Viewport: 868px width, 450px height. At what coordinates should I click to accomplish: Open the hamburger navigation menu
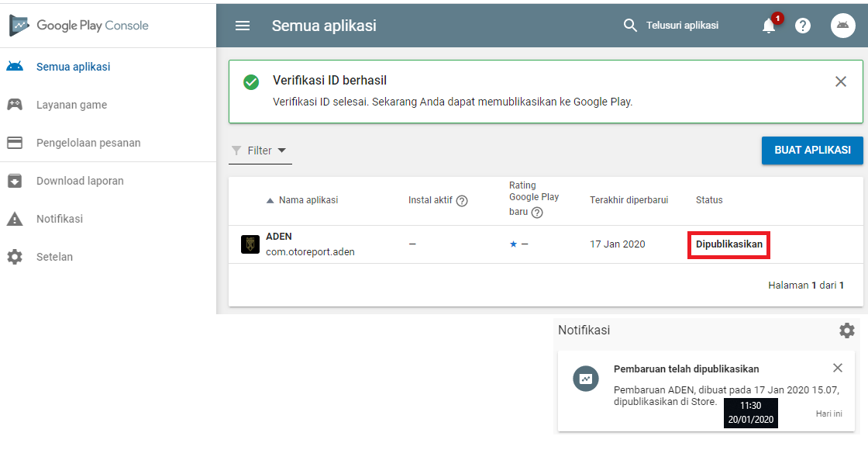point(243,26)
